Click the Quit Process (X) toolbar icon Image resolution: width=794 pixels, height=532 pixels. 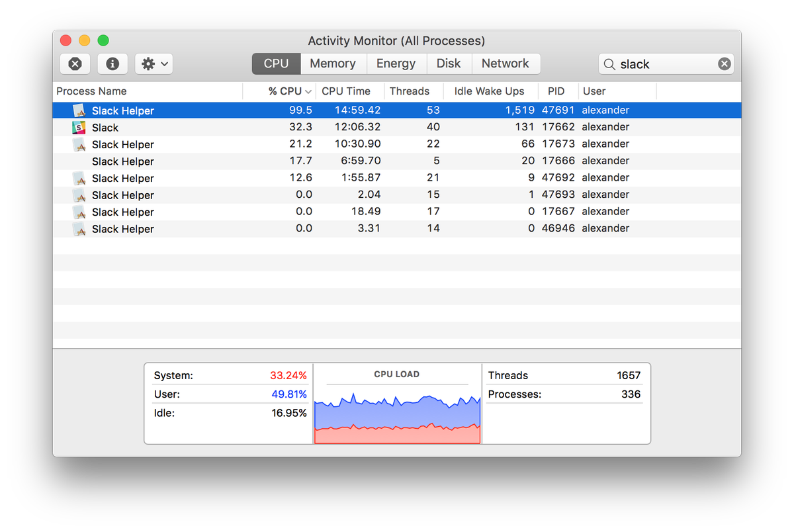coord(75,64)
